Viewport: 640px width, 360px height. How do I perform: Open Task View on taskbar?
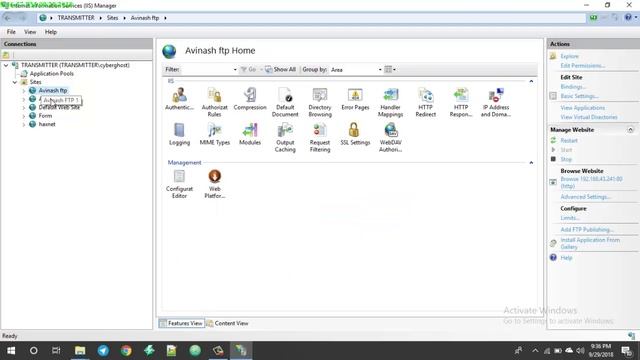[56, 351]
